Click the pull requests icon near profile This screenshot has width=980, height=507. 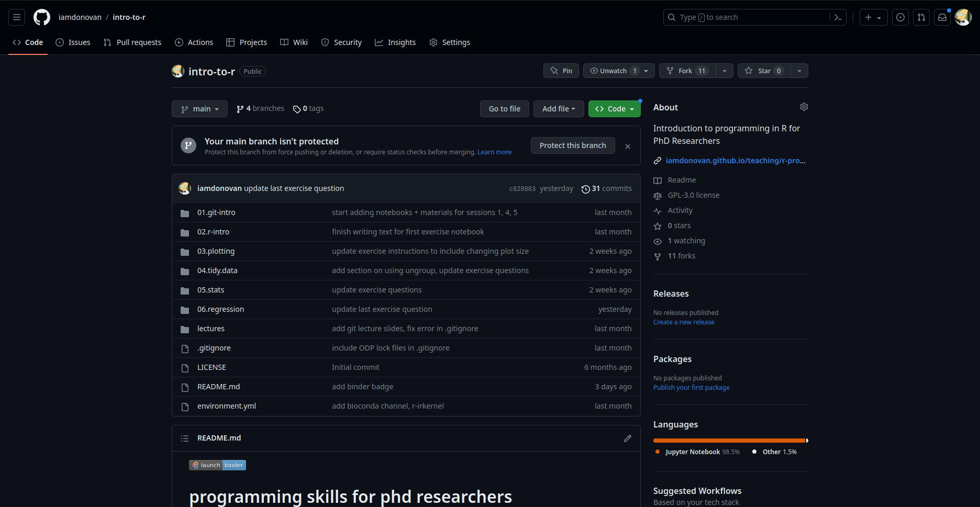(x=921, y=17)
